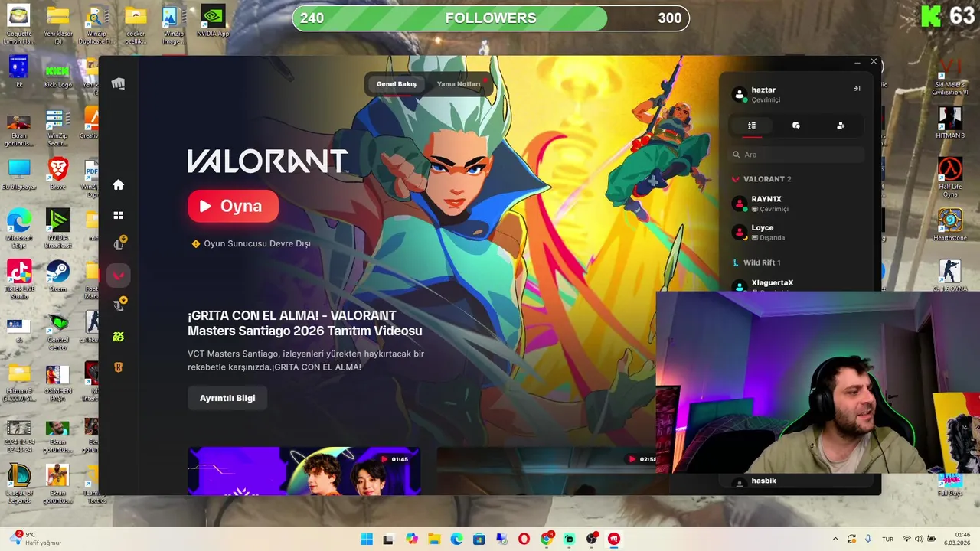Open the Brave browser desktop shortcut
The width and height of the screenshot is (980, 551).
tap(57, 174)
